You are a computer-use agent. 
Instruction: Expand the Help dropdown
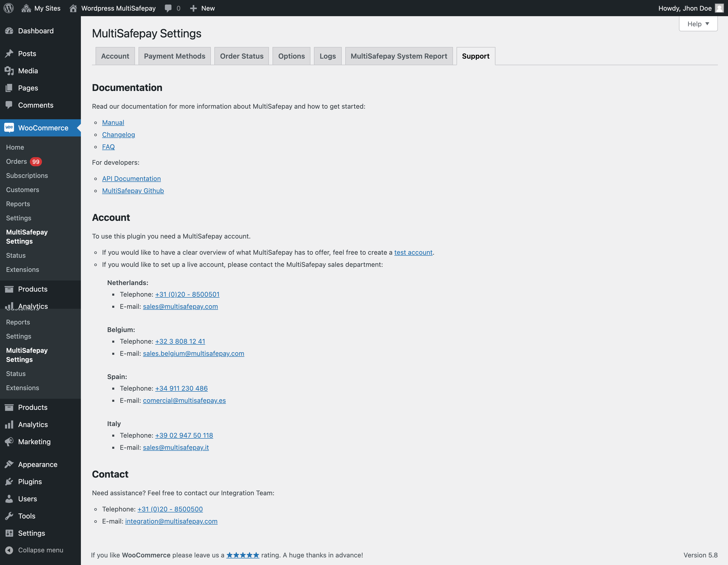point(698,24)
